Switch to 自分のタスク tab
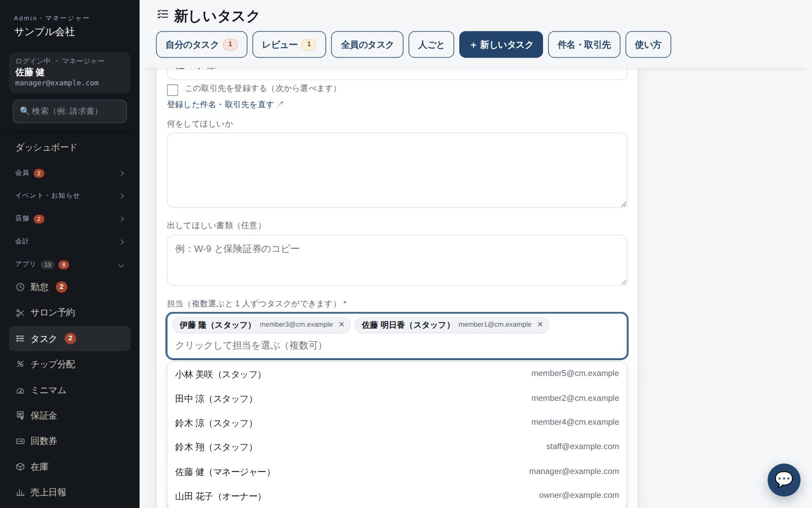Screen dimensions: 812x508 pos(201,45)
